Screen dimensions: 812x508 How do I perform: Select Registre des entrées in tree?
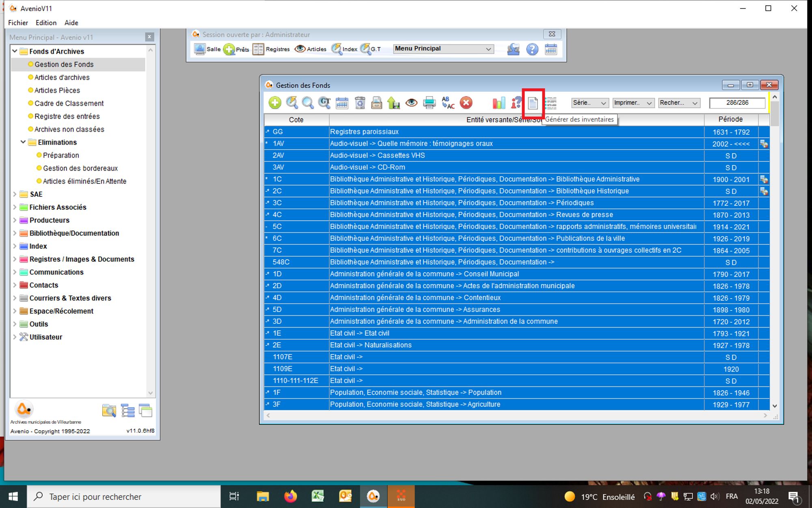coord(67,116)
